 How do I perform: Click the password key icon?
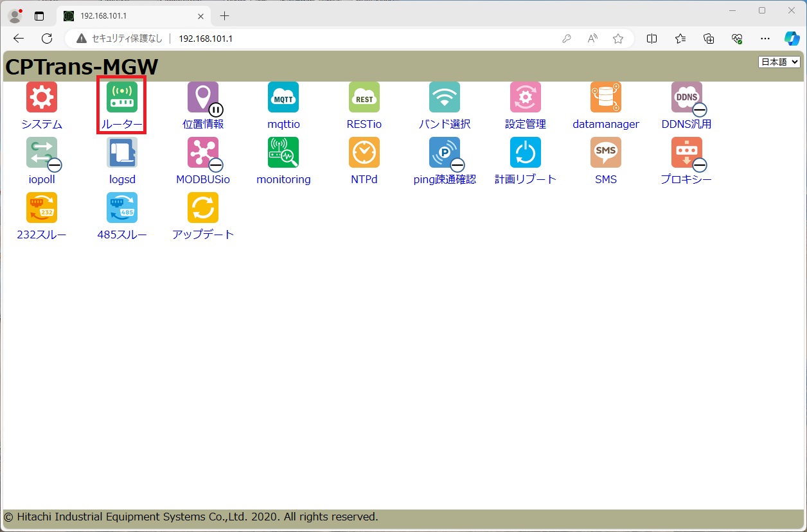pos(567,39)
